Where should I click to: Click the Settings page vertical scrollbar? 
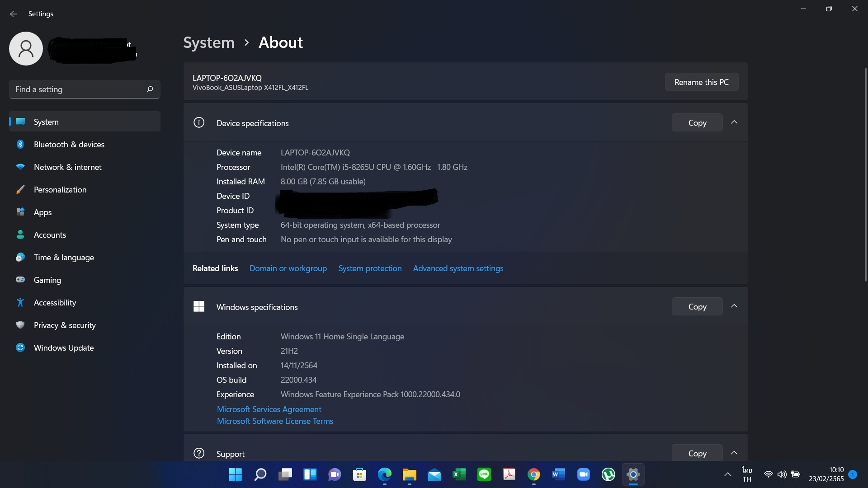866,174
